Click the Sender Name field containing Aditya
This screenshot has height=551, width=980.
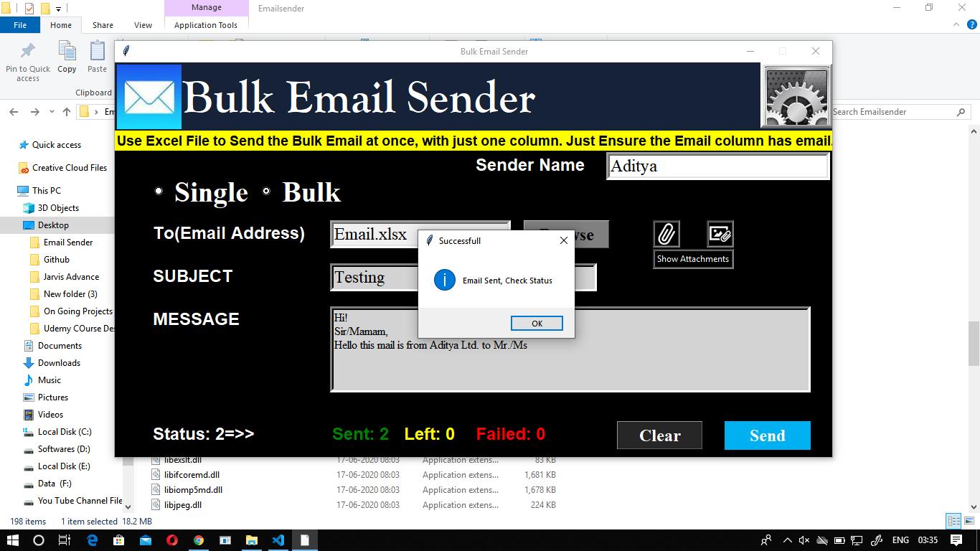pyautogui.click(x=717, y=166)
